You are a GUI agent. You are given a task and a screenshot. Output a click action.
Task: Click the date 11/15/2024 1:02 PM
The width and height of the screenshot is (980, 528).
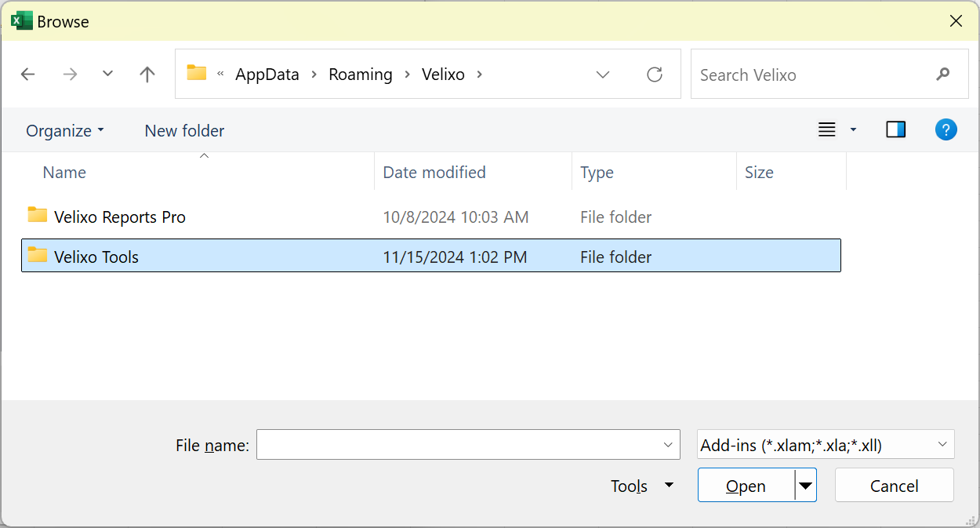455,257
